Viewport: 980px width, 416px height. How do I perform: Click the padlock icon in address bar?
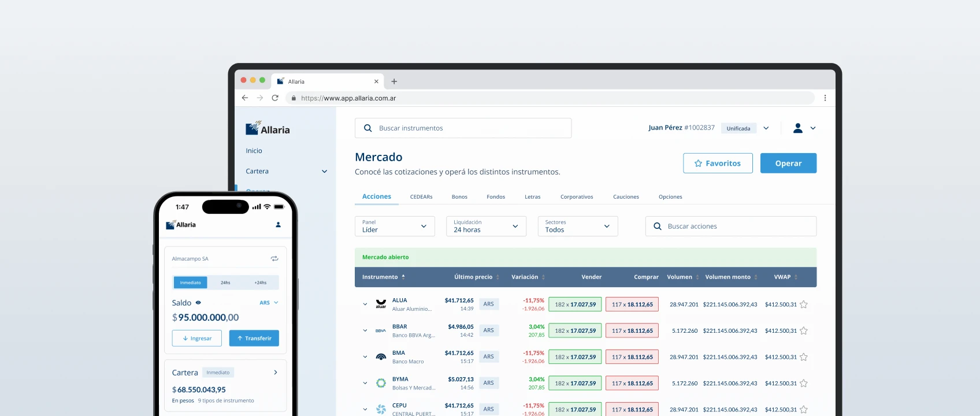point(294,98)
